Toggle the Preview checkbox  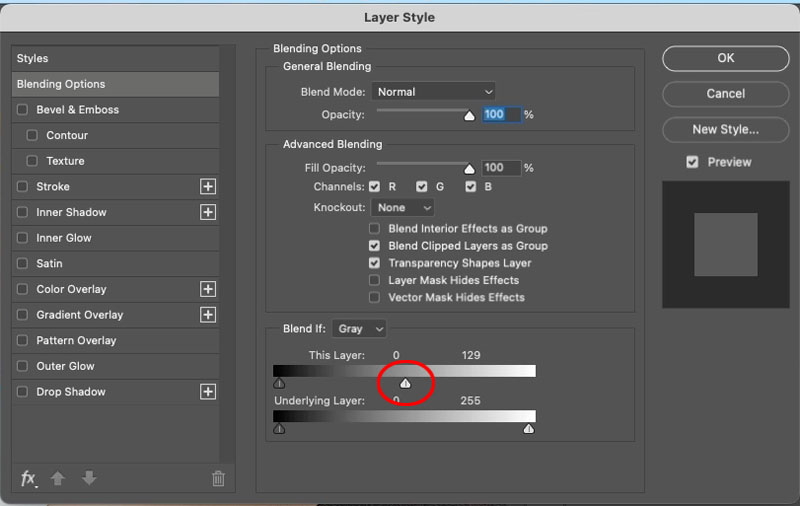click(692, 162)
